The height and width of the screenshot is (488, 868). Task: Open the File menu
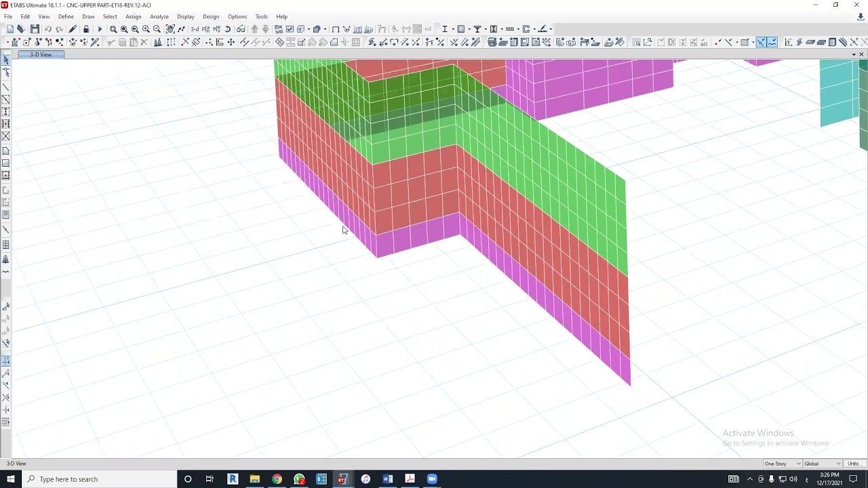point(8,16)
